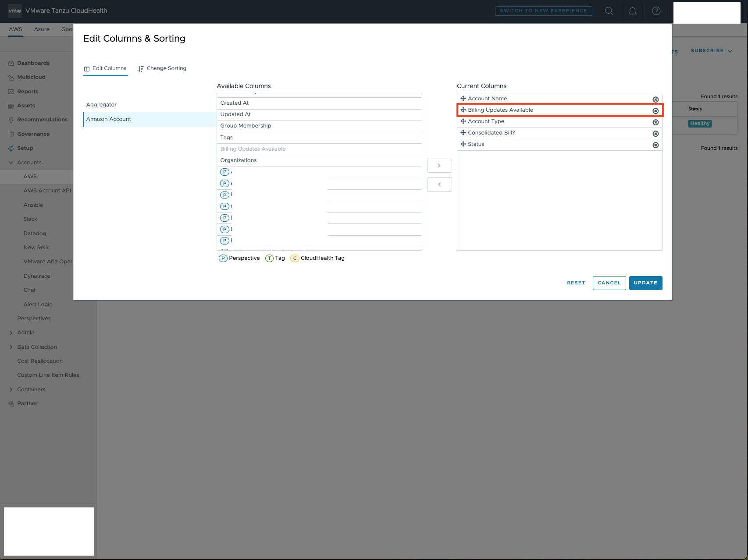Collapse the Accounts section chevron
Image resolution: width=748 pixels, height=560 pixels.
[x=11, y=163]
